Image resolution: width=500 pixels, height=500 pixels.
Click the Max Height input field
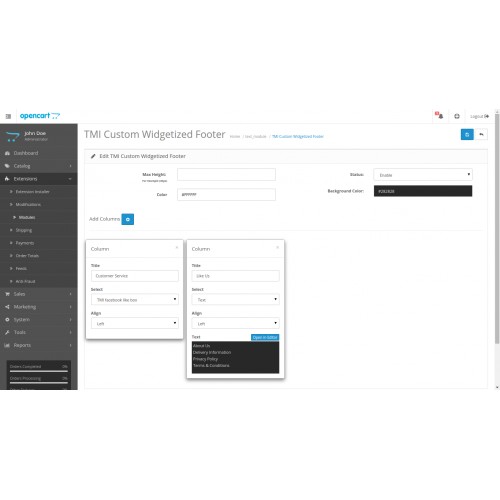click(226, 175)
